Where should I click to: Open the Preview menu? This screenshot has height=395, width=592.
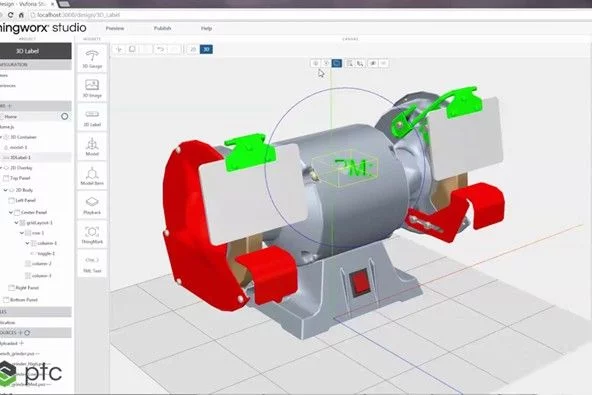coord(115,28)
